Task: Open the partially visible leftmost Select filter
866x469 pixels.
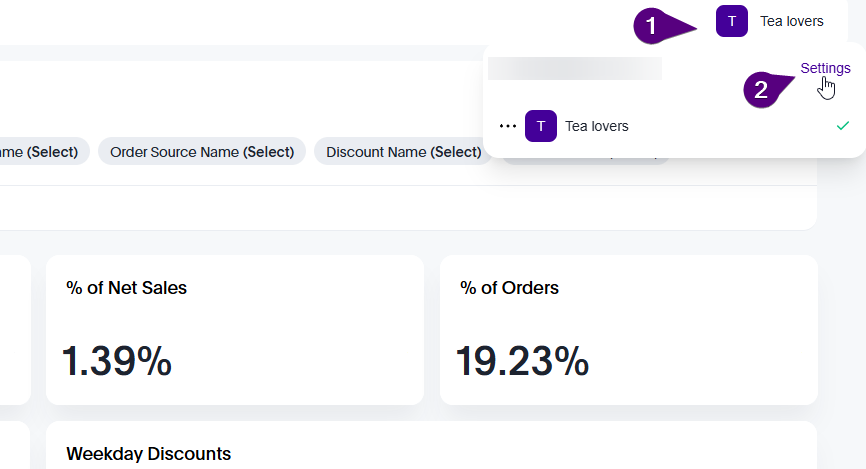Action: click(x=42, y=152)
